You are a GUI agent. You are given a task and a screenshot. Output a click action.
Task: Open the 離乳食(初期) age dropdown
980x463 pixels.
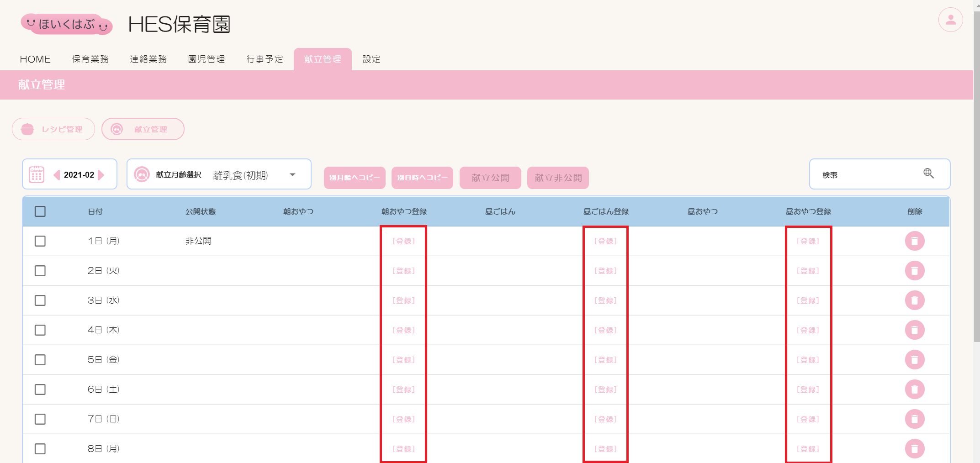(255, 175)
